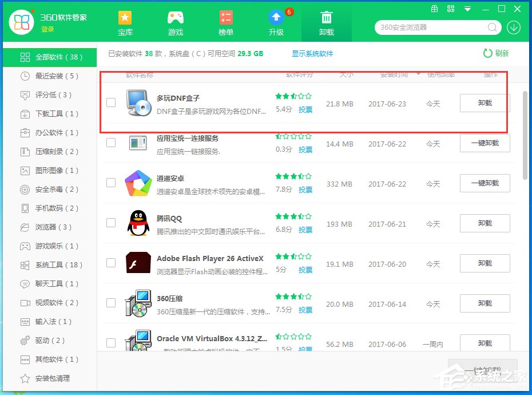This screenshot has height=395, width=532.
Task: Click the download manager arrow icon
Action: click(x=514, y=27)
